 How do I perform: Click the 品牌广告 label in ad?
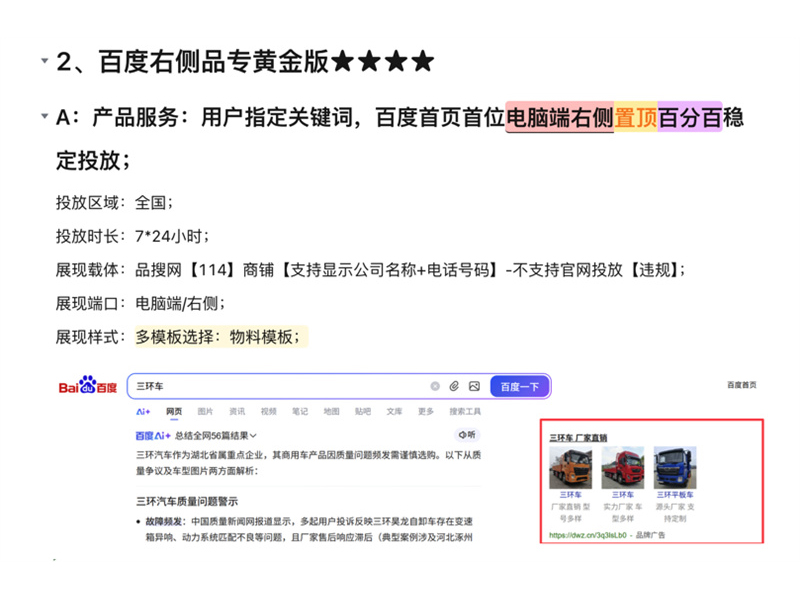point(650,535)
